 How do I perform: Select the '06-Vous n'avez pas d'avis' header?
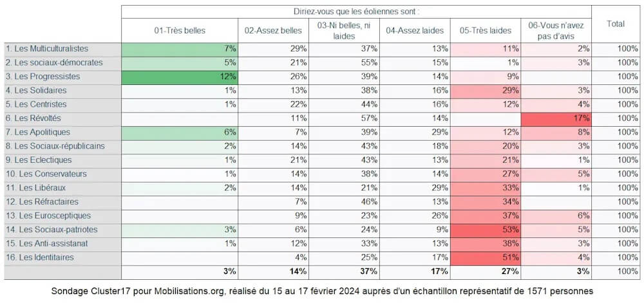pos(556,30)
